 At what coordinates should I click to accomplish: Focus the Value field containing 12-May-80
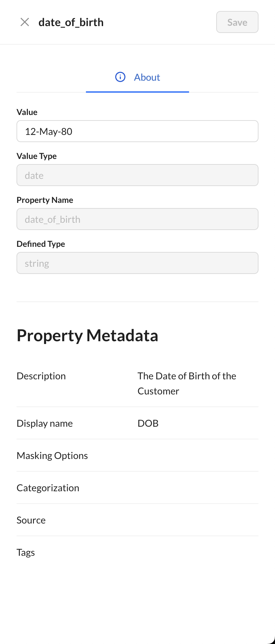tap(137, 131)
